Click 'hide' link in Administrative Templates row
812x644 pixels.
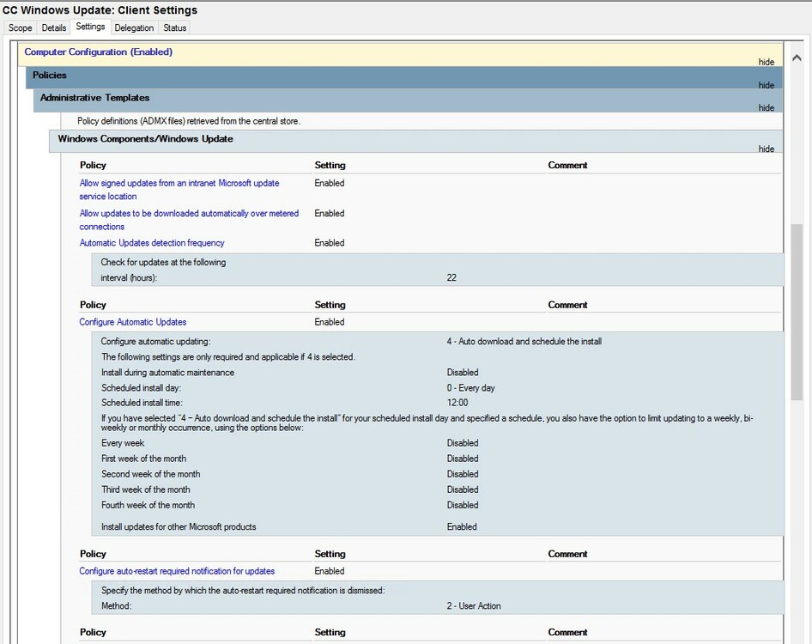coord(766,107)
